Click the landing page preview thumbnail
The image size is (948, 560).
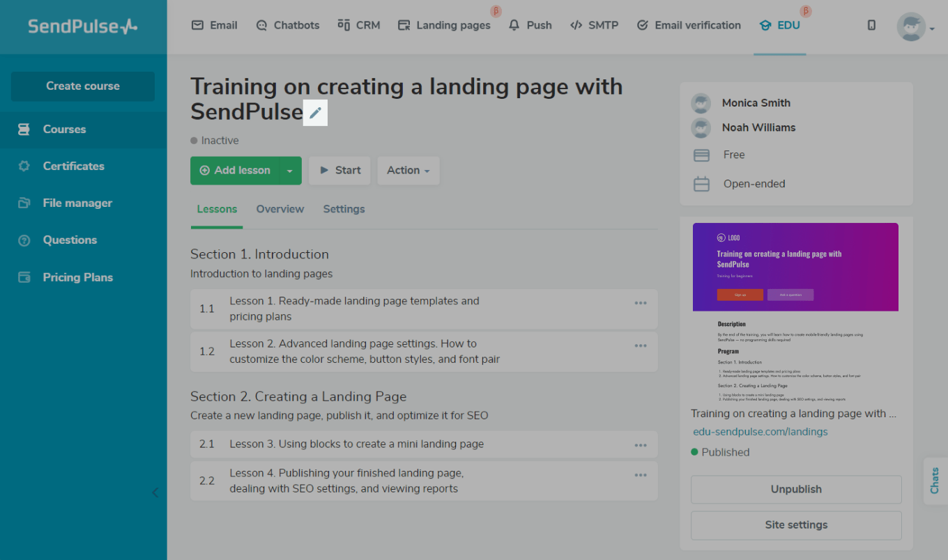coord(795,313)
